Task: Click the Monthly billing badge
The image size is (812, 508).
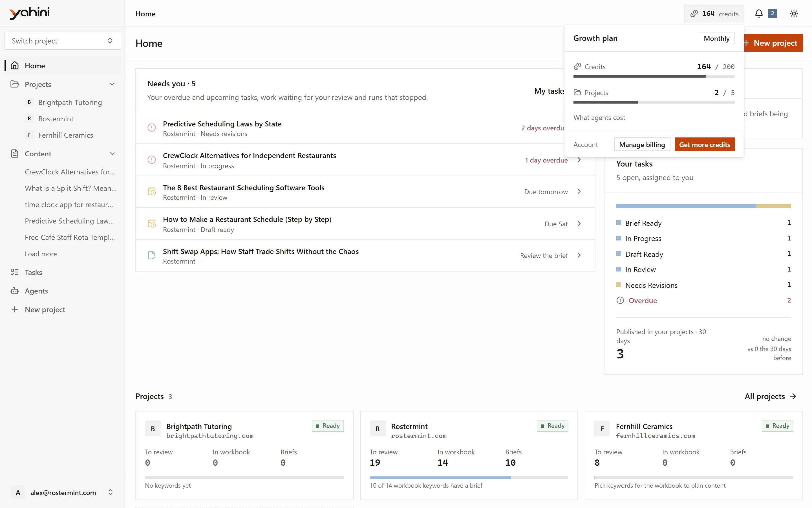Action: pyautogui.click(x=716, y=38)
